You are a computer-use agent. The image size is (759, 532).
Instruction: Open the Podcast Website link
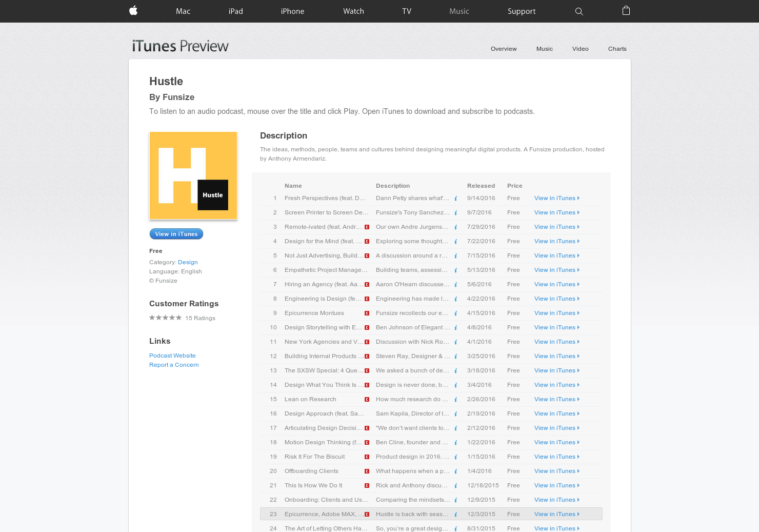172,356
